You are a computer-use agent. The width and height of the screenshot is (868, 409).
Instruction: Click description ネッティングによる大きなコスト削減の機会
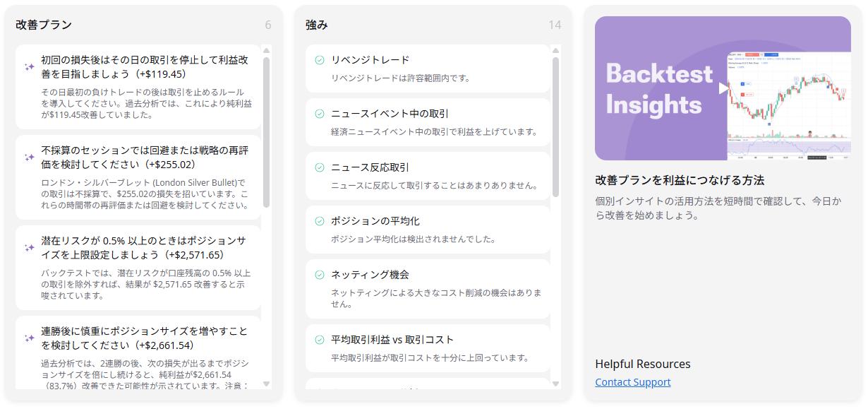pos(436,298)
